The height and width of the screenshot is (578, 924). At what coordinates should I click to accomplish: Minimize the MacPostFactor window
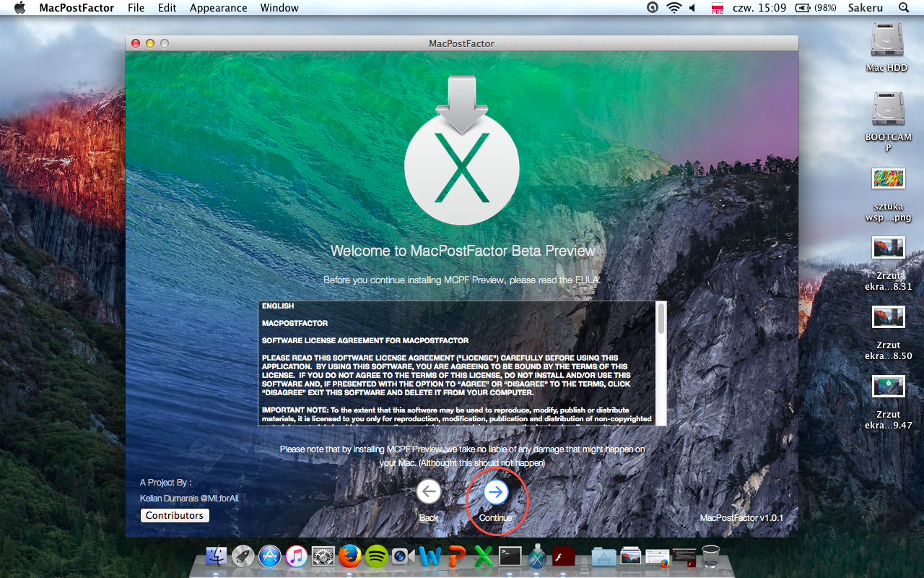click(x=150, y=43)
